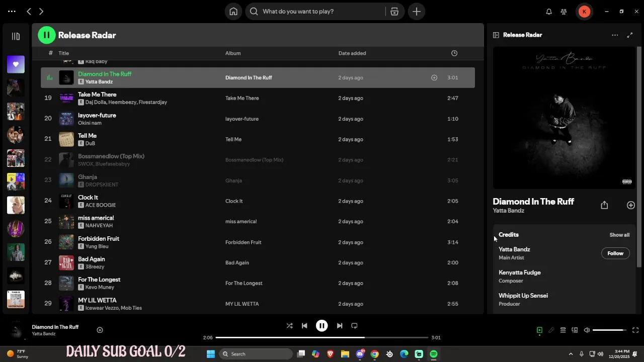Select the Take Me There track row title

(x=97, y=95)
